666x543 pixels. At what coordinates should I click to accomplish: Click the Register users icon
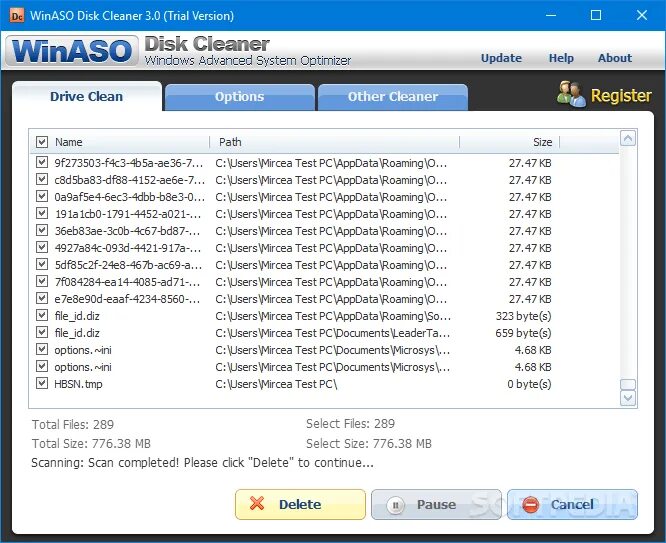point(571,94)
